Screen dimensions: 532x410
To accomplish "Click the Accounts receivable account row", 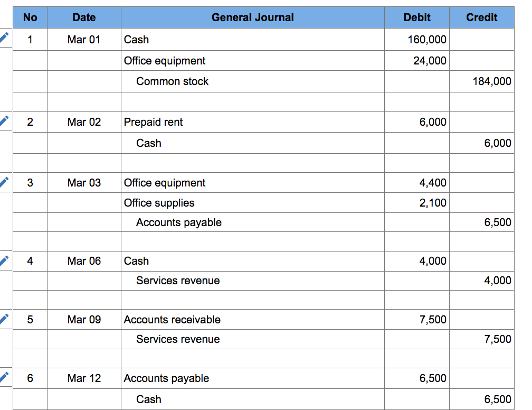I will pyautogui.click(x=253, y=320).
